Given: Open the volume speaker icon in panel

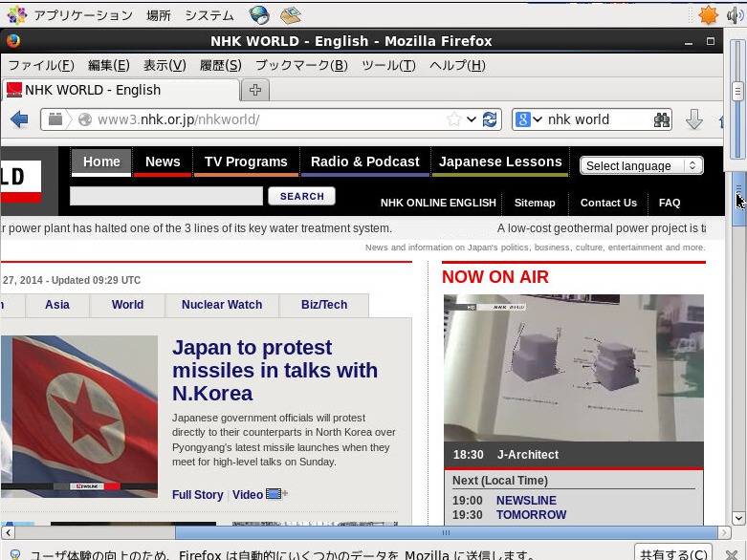Looking at the screenshot, I should (x=735, y=15).
